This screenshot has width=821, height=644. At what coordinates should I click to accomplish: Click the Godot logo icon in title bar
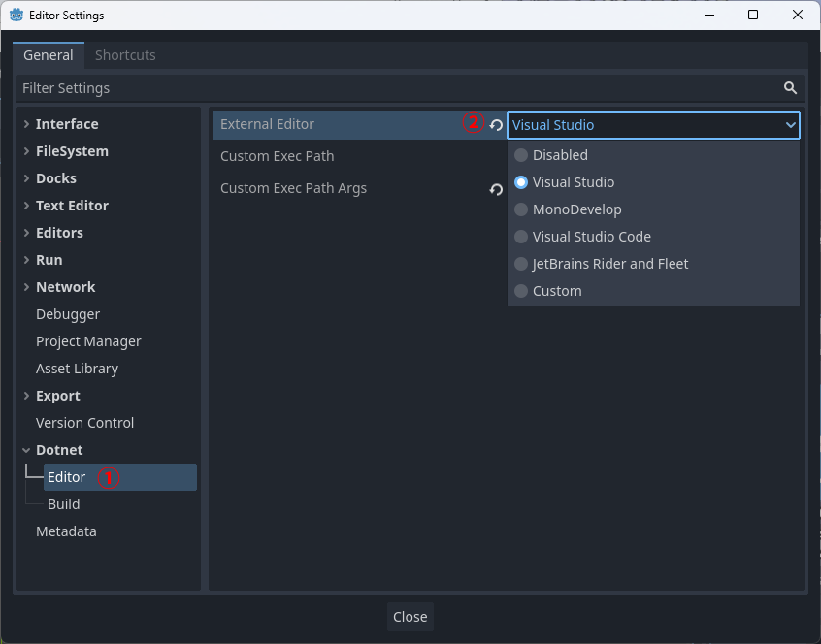(16, 16)
